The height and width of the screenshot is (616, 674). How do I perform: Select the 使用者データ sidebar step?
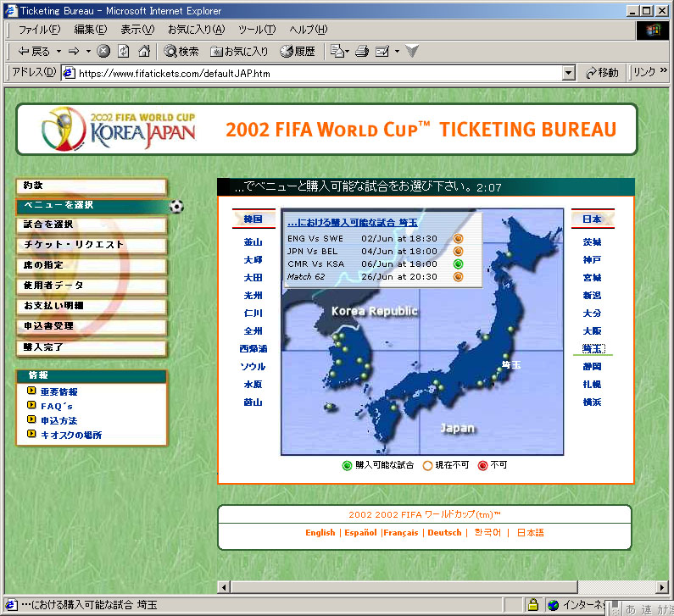[x=92, y=286]
